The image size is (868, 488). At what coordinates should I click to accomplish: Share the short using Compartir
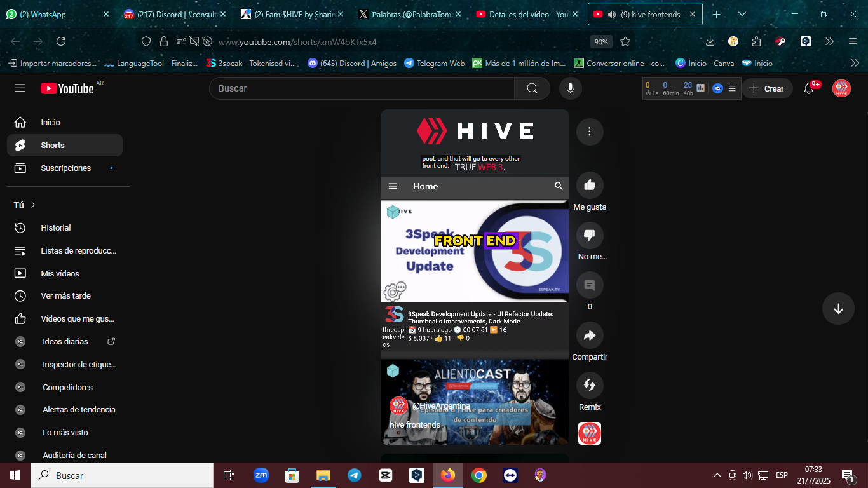pos(590,335)
